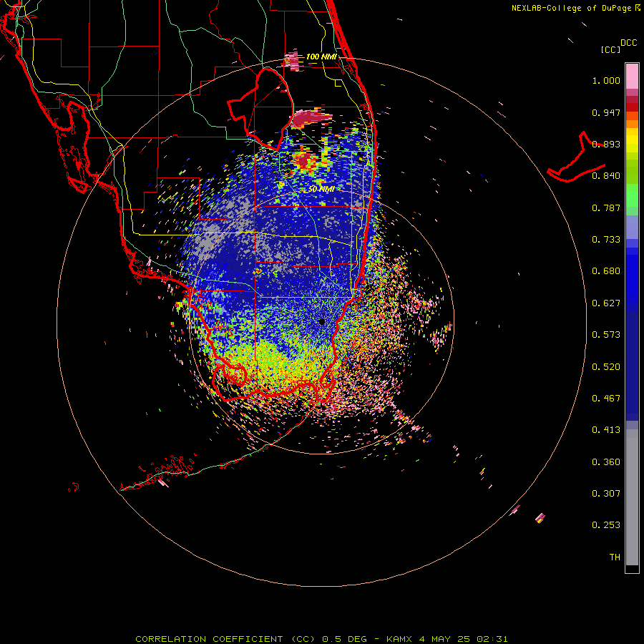This screenshot has width=644, height=644.
Task: Click the red island outline east of Florida
Action: pos(577,157)
